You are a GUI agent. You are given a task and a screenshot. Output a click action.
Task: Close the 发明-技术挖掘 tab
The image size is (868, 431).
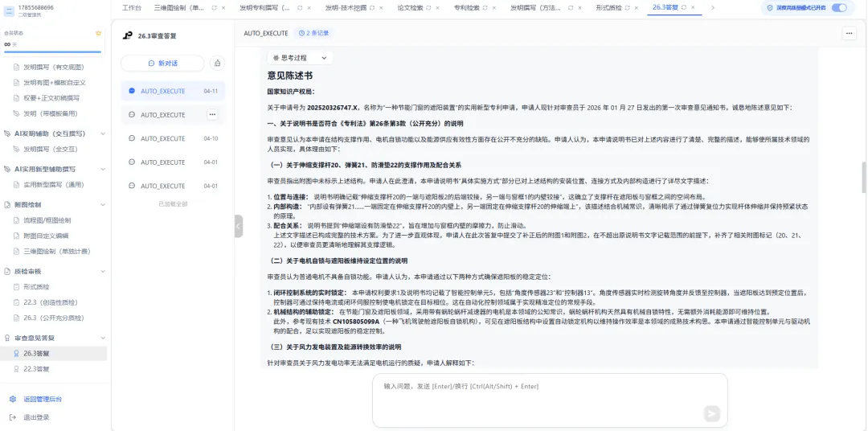tap(381, 8)
